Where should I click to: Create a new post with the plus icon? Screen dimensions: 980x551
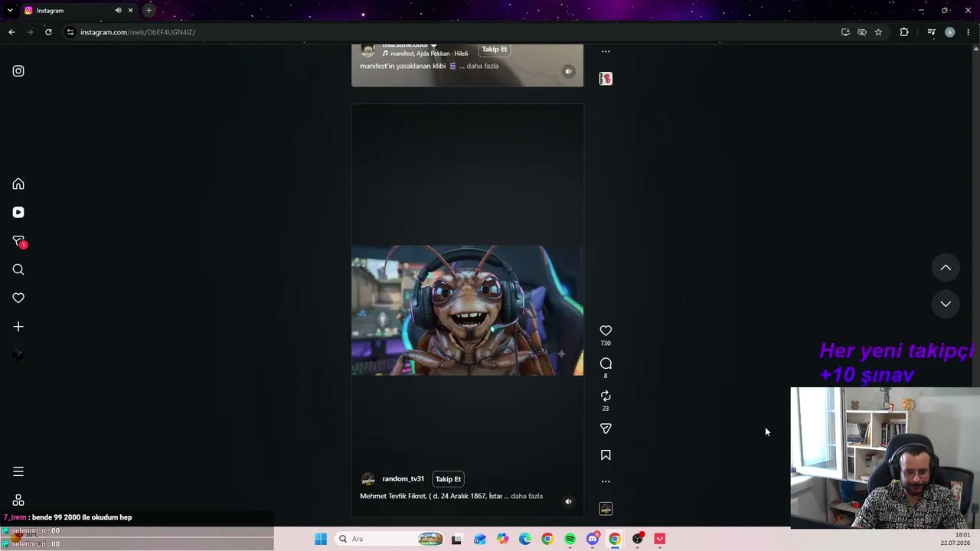point(18,327)
